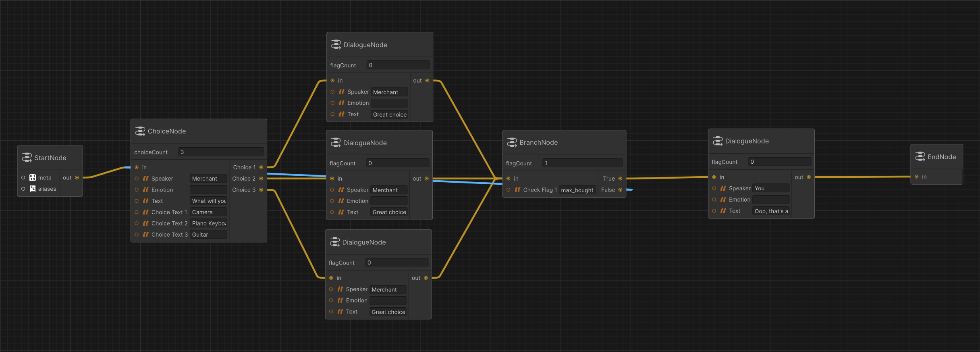Viewport: 980px width, 352px height.
Task: Select the BranchNode True output port
Action: (x=620, y=179)
